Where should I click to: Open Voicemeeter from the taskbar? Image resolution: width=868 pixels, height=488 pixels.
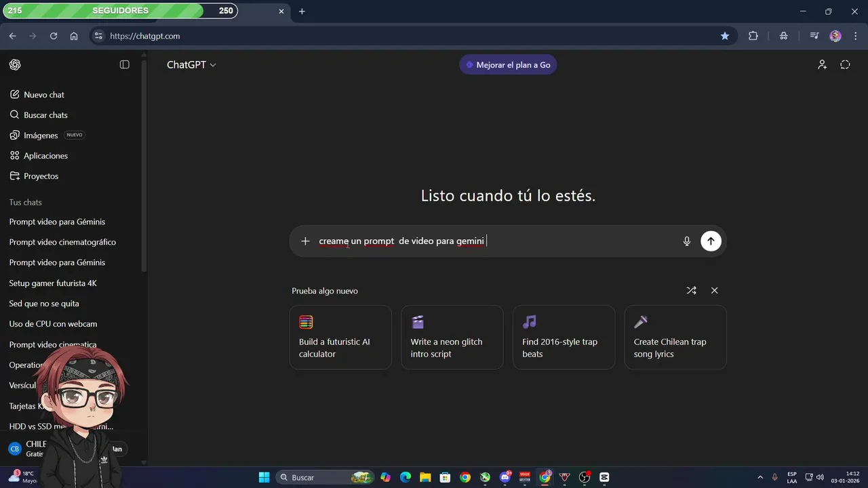[525, 477]
